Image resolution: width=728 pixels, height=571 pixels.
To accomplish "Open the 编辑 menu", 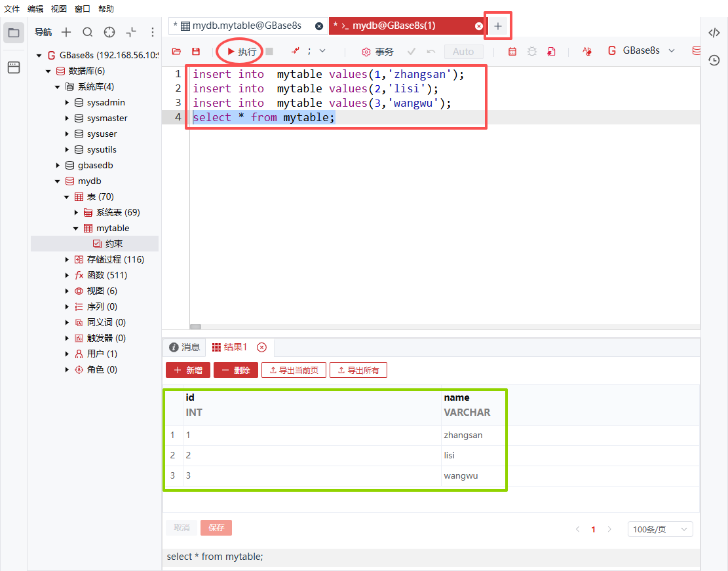I will (x=35, y=9).
